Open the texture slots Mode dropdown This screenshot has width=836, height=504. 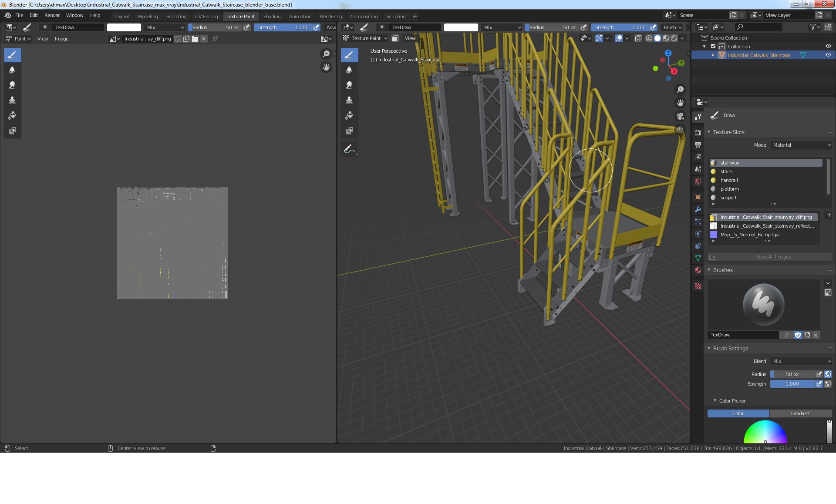(801, 145)
